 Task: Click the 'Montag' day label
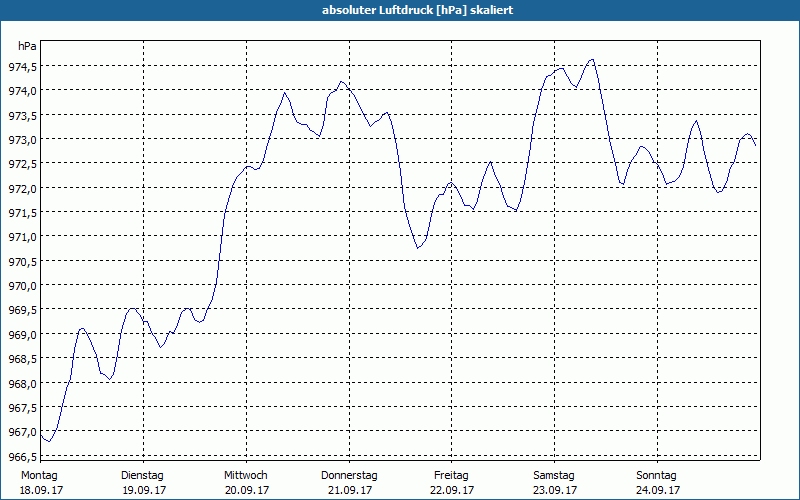pos(39,476)
